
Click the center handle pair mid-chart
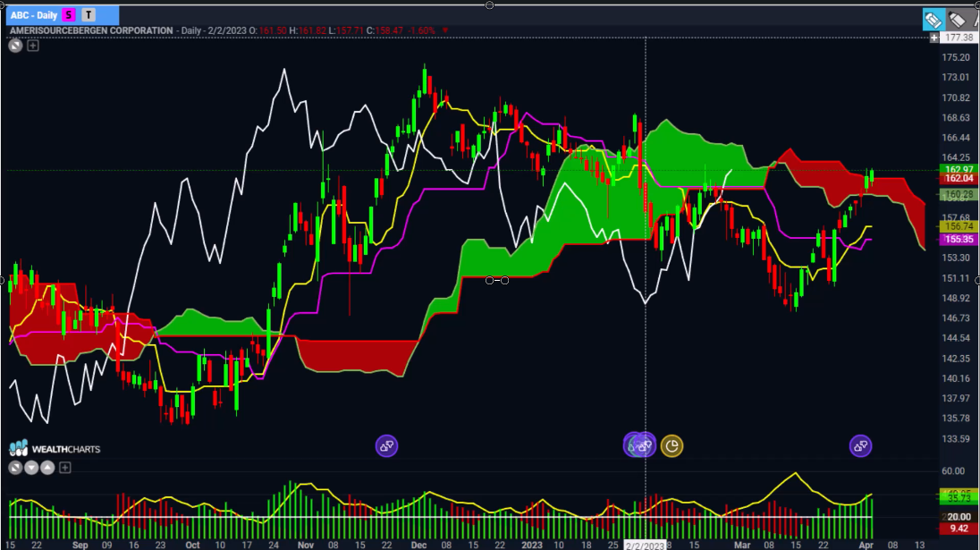point(497,281)
